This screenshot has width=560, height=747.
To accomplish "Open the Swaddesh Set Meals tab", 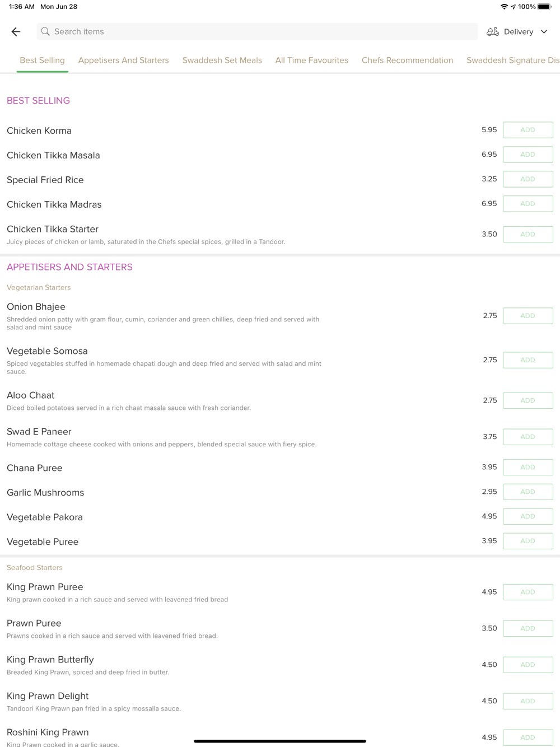I will point(222,60).
